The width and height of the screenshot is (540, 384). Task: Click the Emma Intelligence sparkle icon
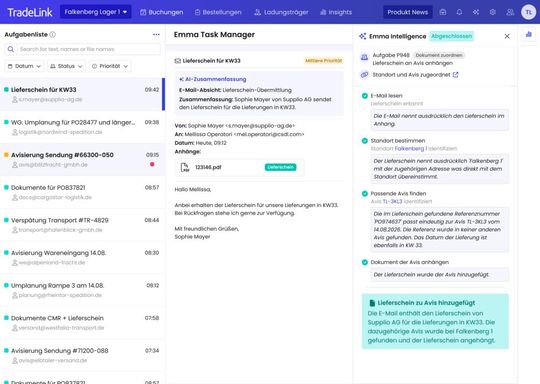(x=363, y=36)
